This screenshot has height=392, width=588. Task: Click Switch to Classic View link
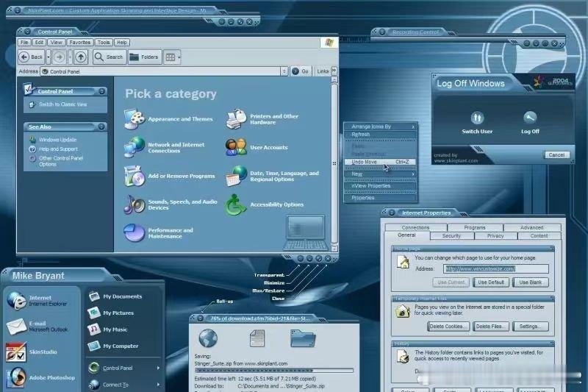pos(62,104)
